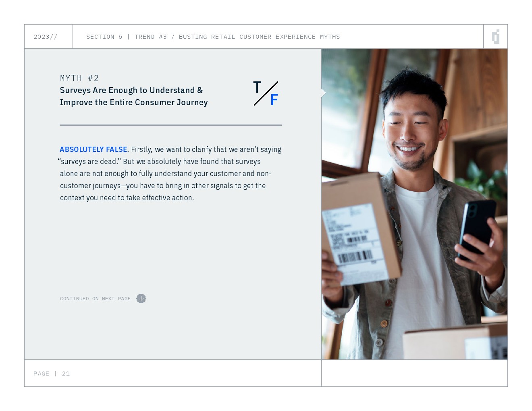
Task: Click the SECTION 6 header text
Action: coord(104,37)
